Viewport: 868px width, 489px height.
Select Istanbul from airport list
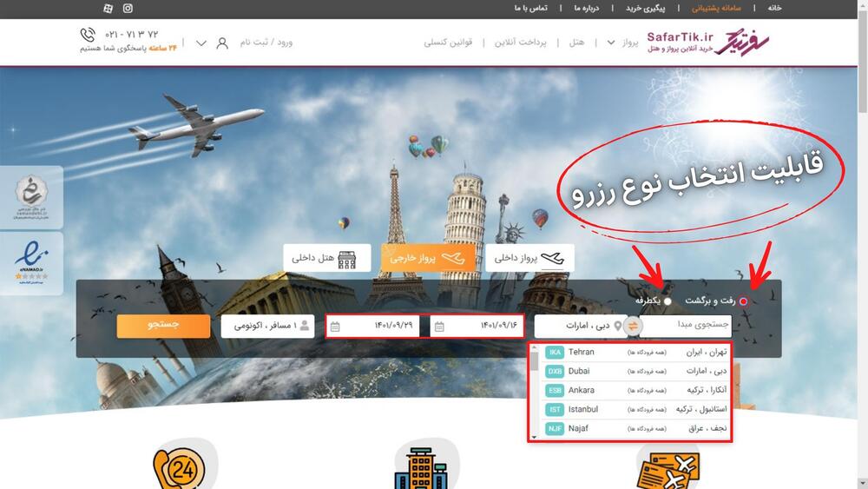tap(635, 409)
